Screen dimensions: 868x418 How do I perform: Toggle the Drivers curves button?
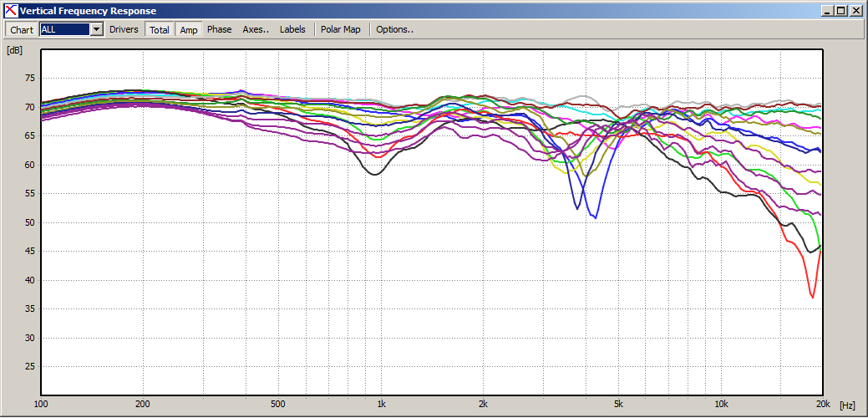[x=124, y=29]
